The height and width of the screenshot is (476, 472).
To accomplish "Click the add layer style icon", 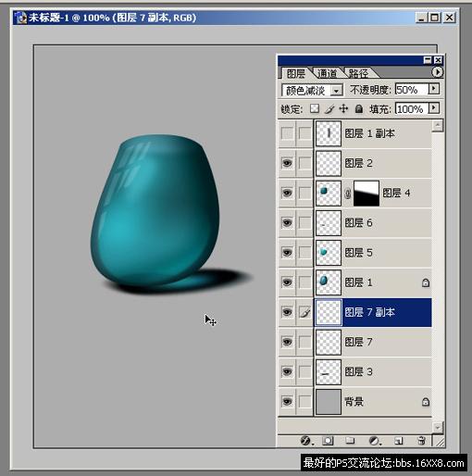I will point(305,440).
